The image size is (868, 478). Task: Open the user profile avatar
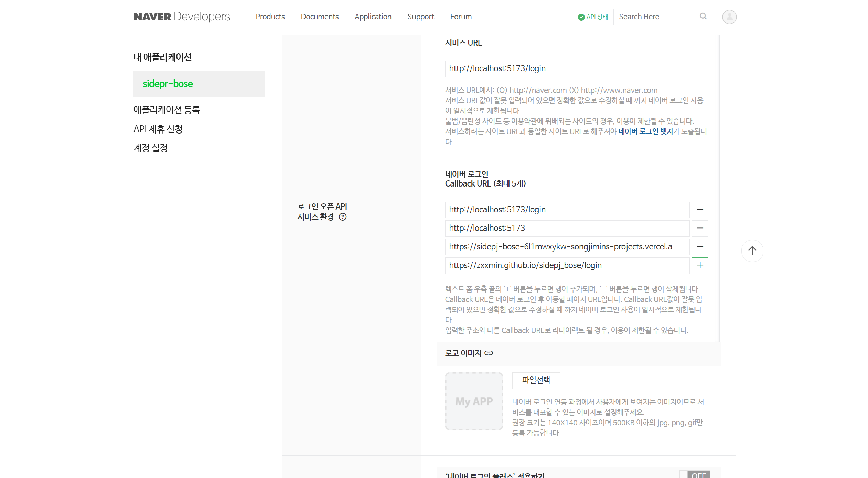[729, 17]
